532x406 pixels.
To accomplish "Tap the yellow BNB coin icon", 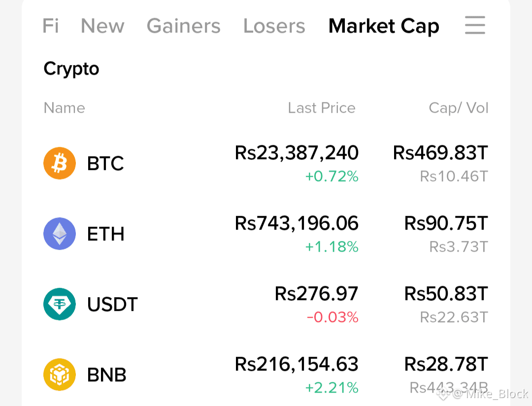I will (x=60, y=374).
